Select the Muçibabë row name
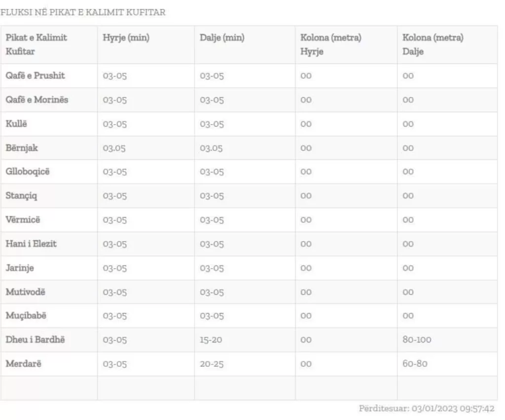 26,315
